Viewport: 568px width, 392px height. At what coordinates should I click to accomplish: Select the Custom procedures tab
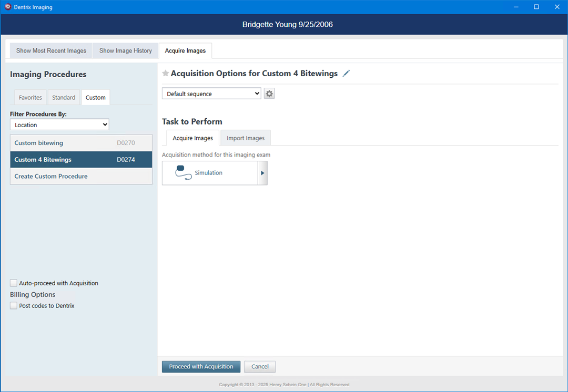click(x=96, y=97)
